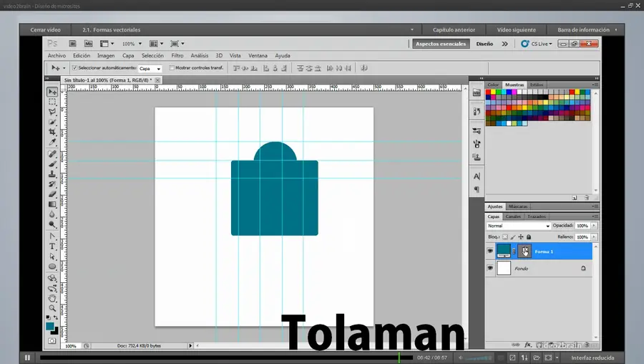Screen dimensions: 644x364
Task: Open the Screen Mode dropdown
Action: tap(177, 44)
